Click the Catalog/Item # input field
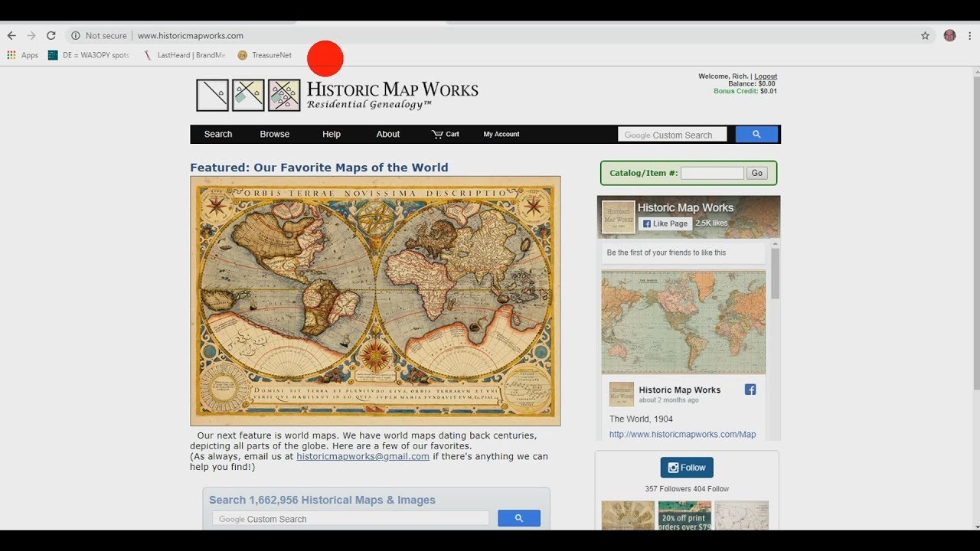 pos(712,173)
